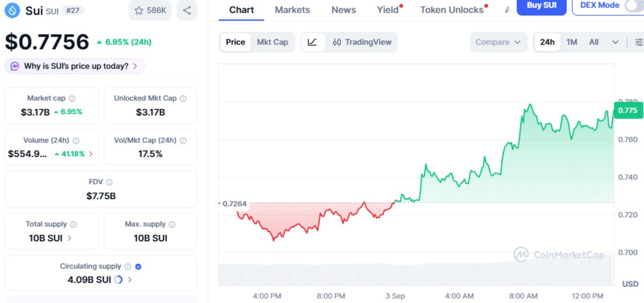Select the 1M time range
Screen dimensions: 644x303
pos(572,42)
